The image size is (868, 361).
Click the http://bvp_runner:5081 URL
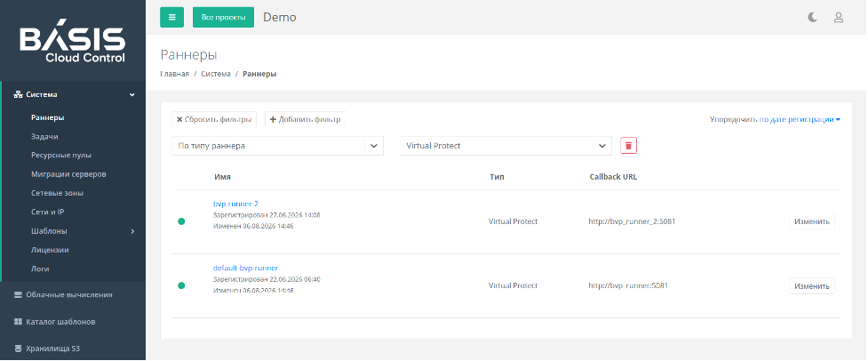[628, 285]
